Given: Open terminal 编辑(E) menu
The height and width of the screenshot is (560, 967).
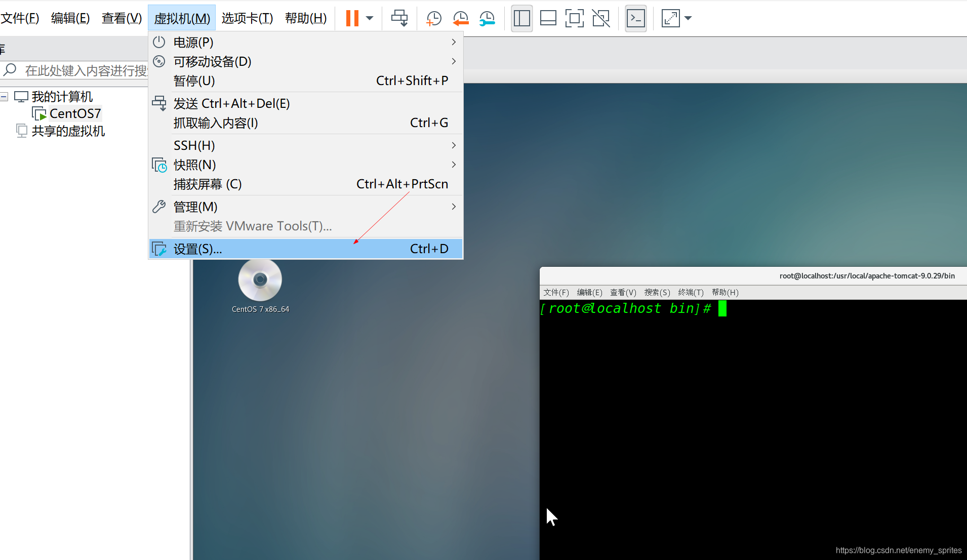Looking at the screenshot, I should pos(589,292).
